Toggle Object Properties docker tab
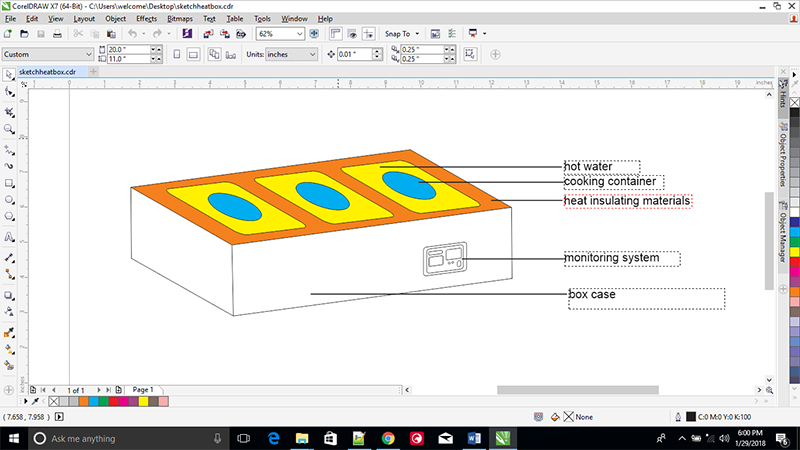 point(781,158)
